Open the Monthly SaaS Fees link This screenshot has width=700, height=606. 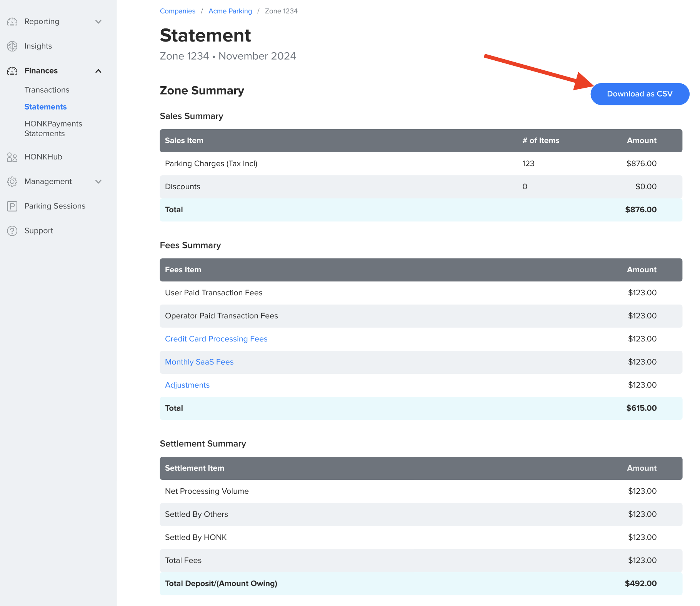coord(199,362)
